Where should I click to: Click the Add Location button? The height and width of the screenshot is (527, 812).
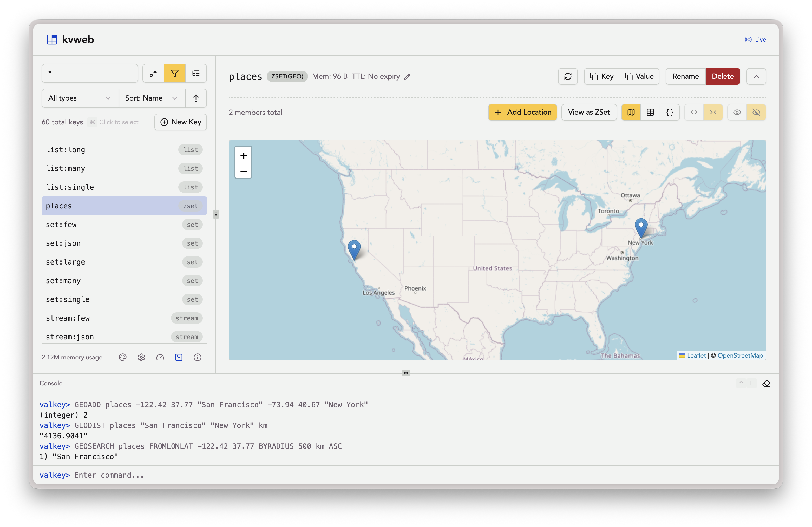pos(522,112)
